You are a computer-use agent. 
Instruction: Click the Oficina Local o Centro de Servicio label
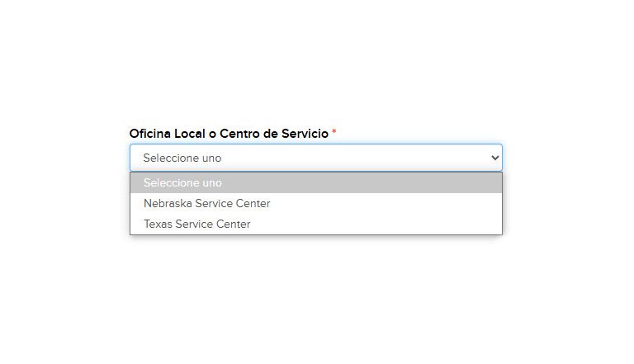click(x=229, y=134)
